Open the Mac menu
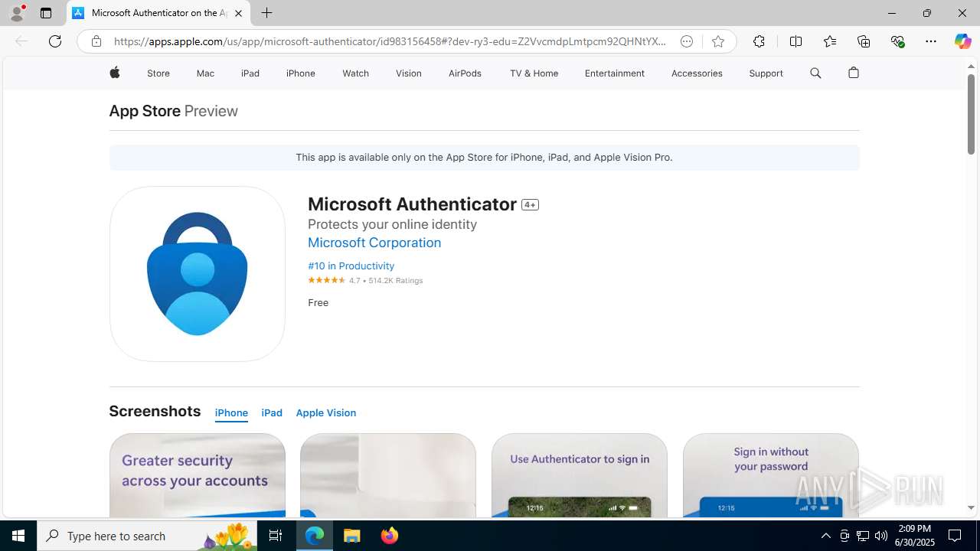 click(205, 73)
